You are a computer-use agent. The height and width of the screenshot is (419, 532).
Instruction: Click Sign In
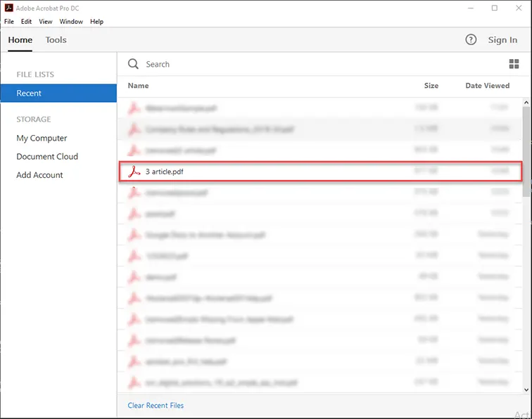[502, 40]
